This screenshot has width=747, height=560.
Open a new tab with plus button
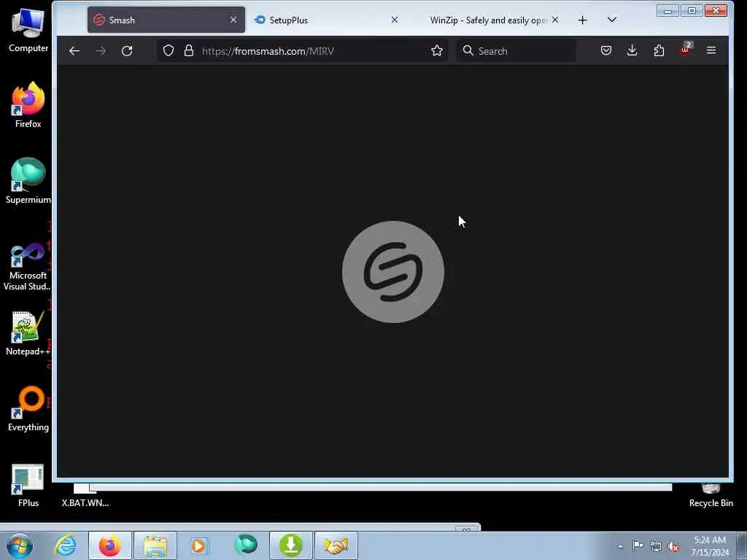[582, 20]
